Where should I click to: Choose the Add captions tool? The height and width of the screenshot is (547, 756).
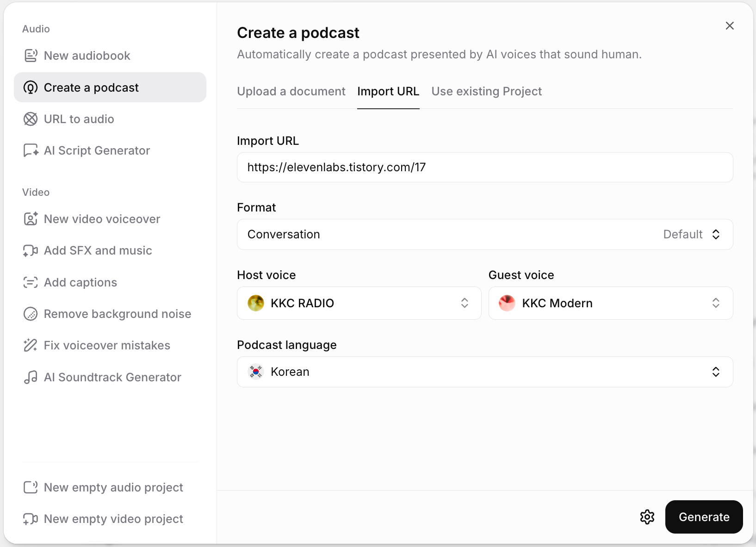pyautogui.click(x=80, y=282)
